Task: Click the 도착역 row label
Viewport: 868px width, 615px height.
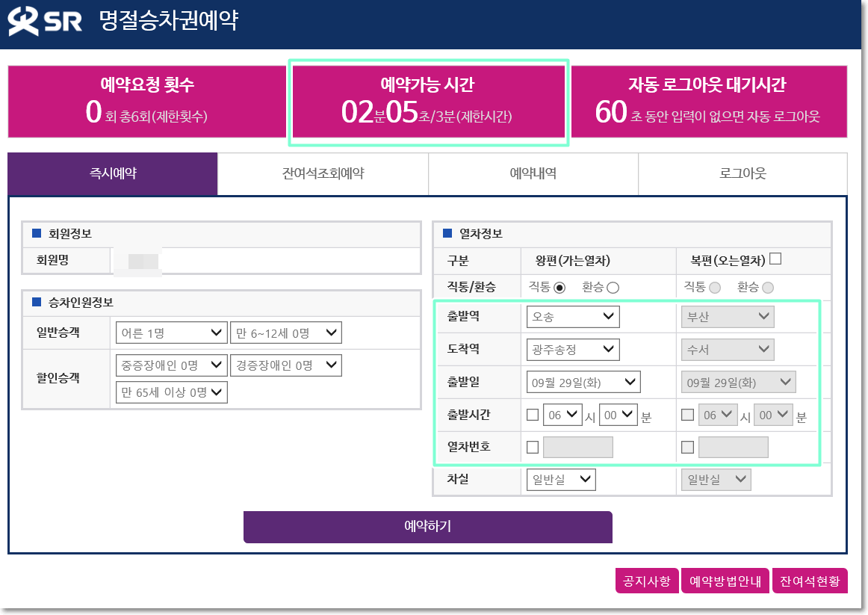Action: [463, 349]
